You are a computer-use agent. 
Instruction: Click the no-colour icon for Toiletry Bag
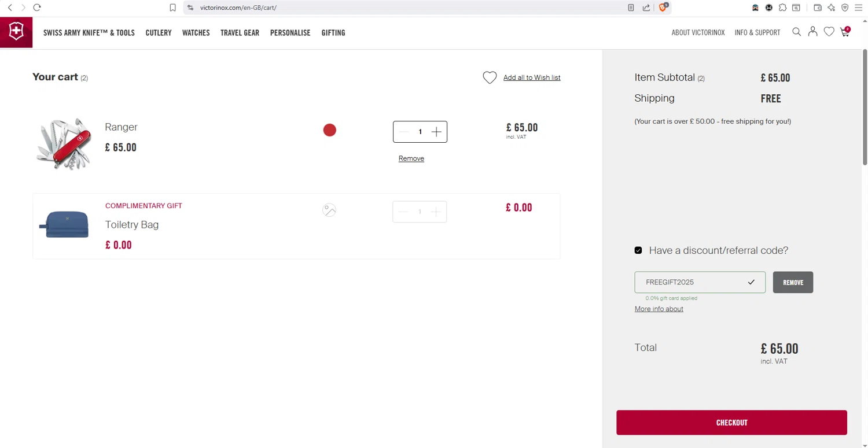(x=329, y=210)
